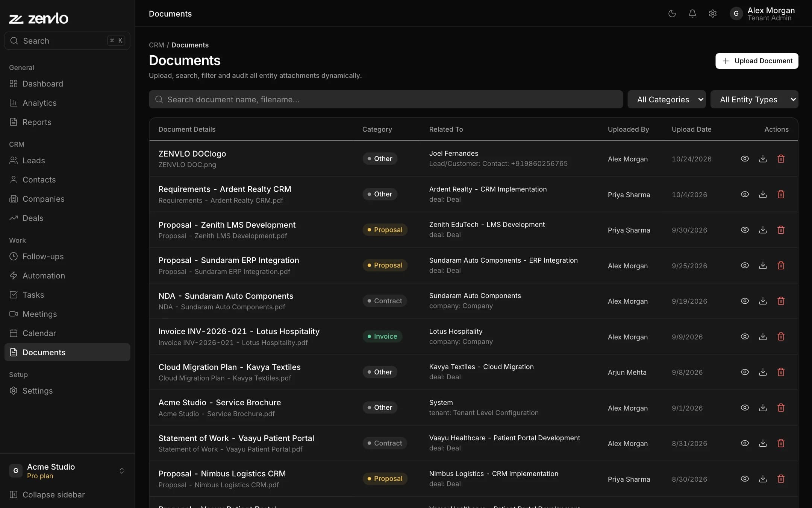812x508 pixels.
Task: Delete Cloud Migration Plan - Kavya Textiles
Action: click(x=781, y=372)
